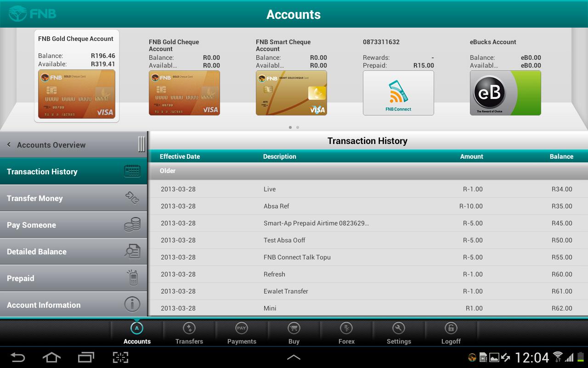Tap the Detailed Balance magnifier icon
Viewport: 588px width, 368px height.
click(132, 251)
